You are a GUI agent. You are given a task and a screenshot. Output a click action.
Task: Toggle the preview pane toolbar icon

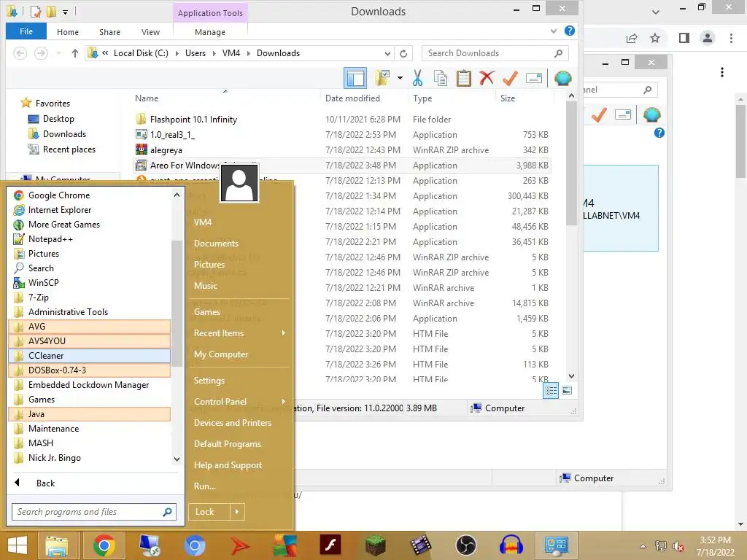tap(355, 78)
